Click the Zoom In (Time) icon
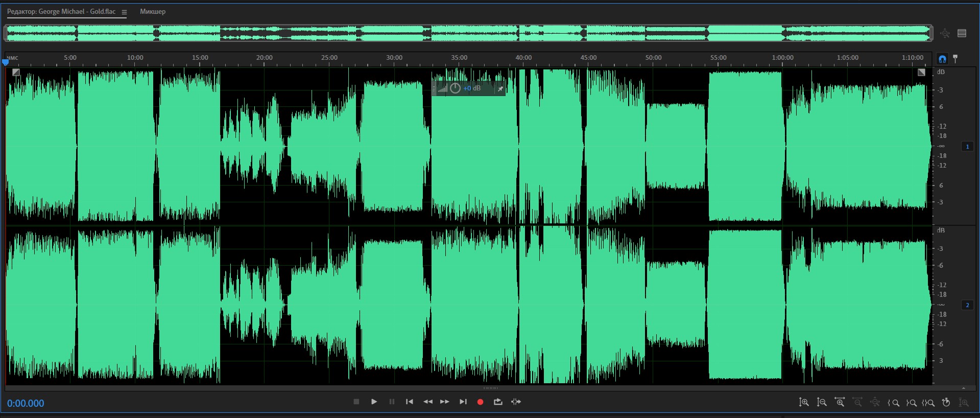The image size is (980, 418). 839,402
